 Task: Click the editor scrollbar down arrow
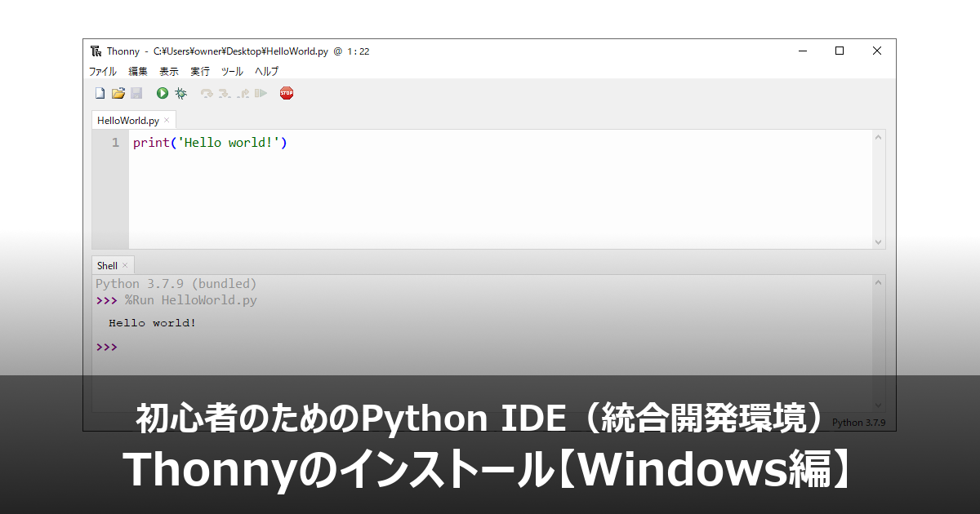(x=878, y=242)
